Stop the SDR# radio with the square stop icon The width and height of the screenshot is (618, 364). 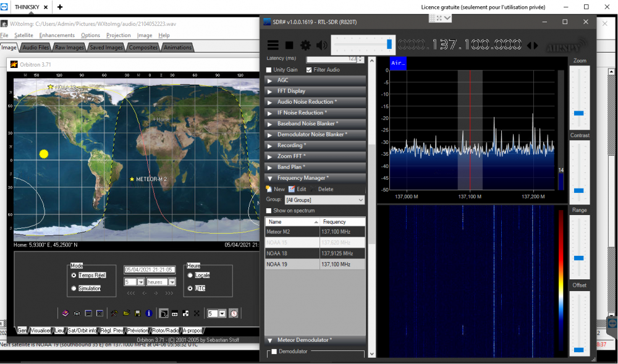click(x=289, y=45)
